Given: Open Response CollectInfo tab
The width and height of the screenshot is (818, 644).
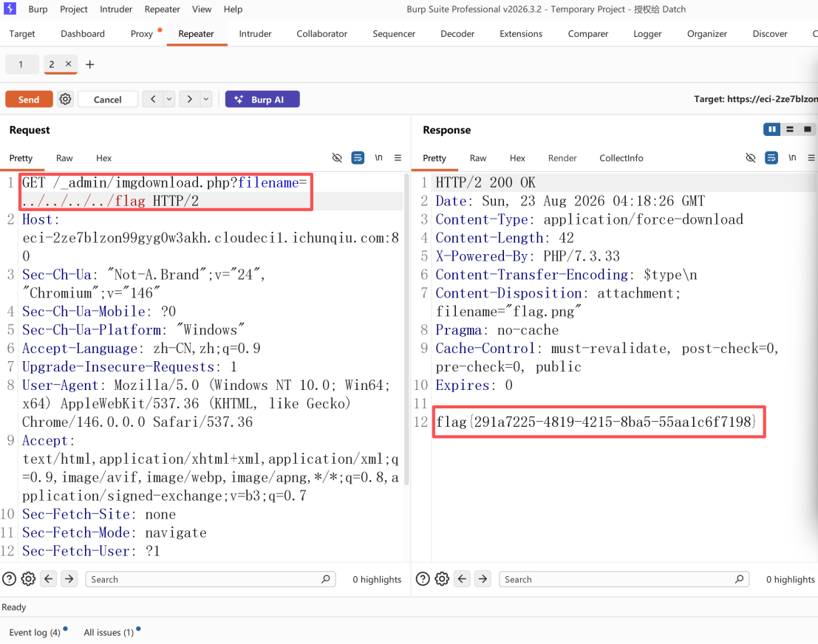Looking at the screenshot, I should 621,158.
